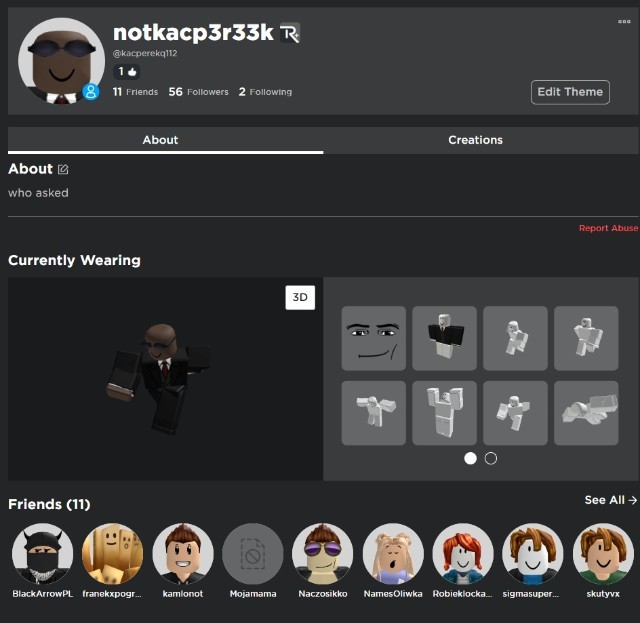Switch to the Creations tab
640x623 pixels.
pyautogui.click(x=475, y=140)
